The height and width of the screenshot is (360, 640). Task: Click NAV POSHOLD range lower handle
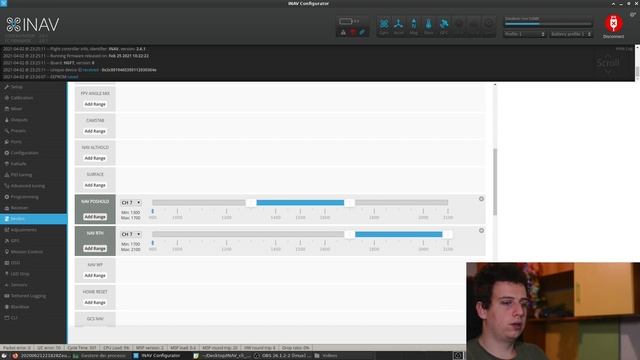[251, 202]
